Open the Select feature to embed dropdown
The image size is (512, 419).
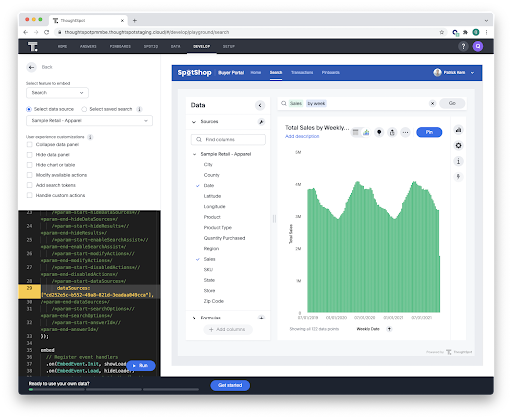pyautogui.click(x=57, y=93)
